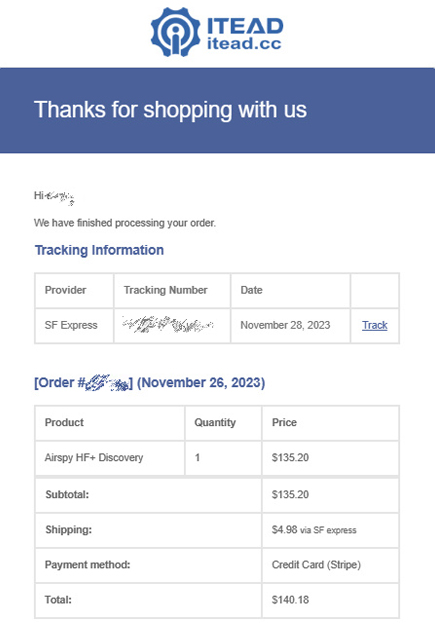Click the quantity value 1 cell

[223, 458]
